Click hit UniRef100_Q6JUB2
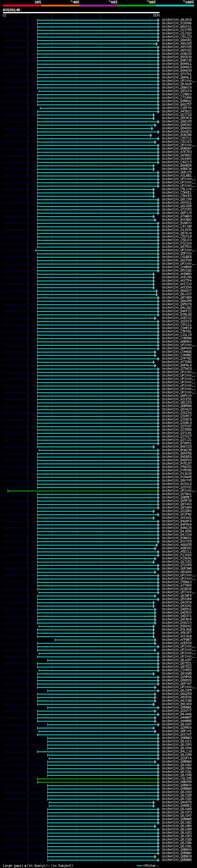This screenshot has height=868, width=197. [177, 822]
